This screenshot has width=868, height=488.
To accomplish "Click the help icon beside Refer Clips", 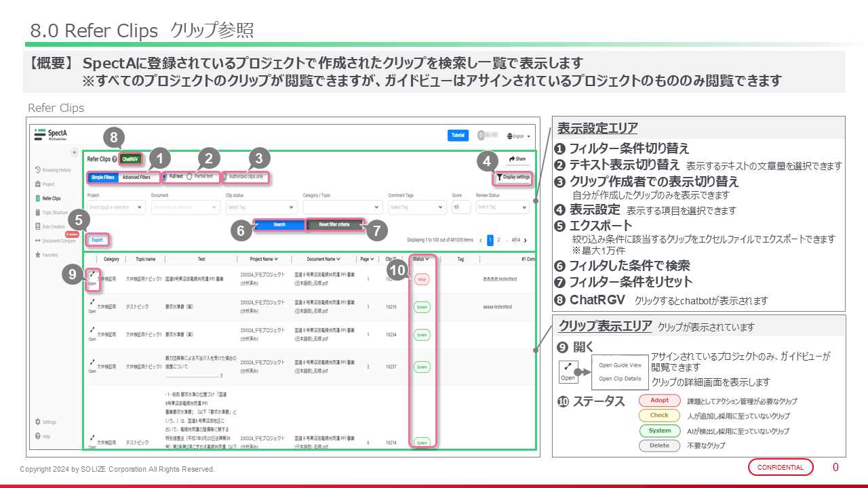I will click(x=114, y=159).
